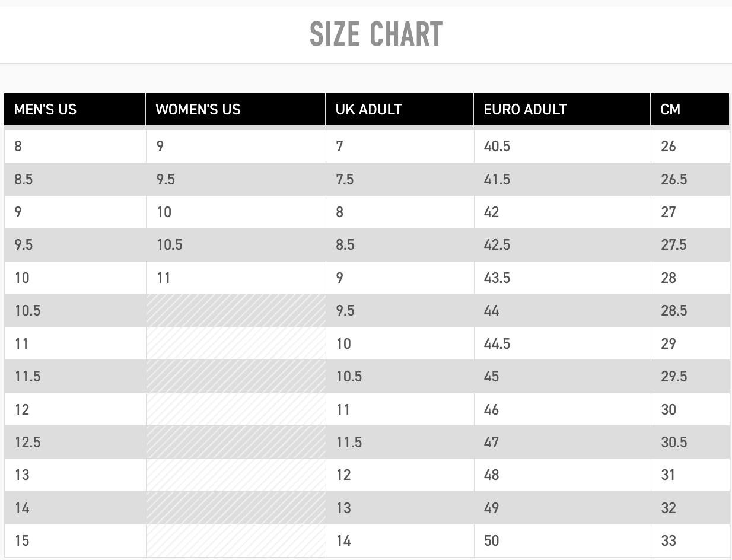Select the WOMEN'S US column header
This screenshot has width=732, height=560.
pos(198,110)
